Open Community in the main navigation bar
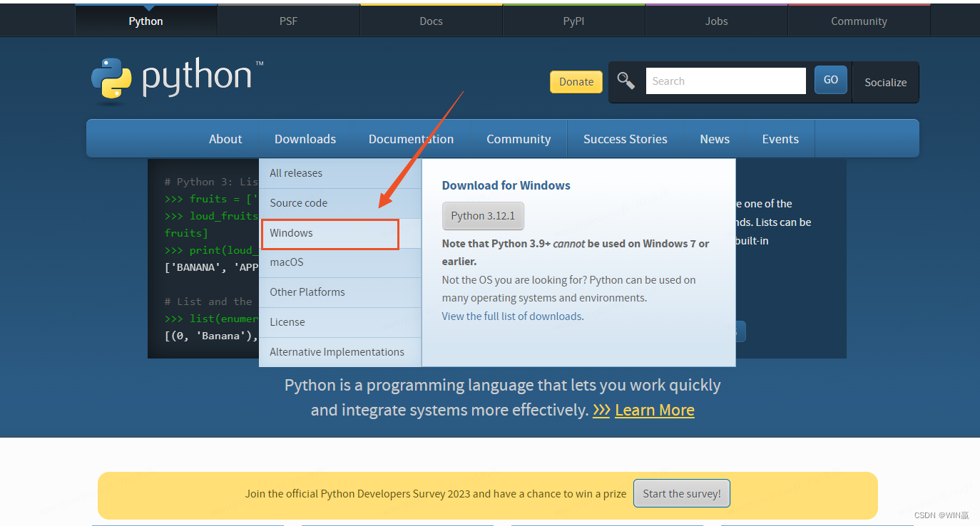 pyautogui.click(x=519, y=139)
